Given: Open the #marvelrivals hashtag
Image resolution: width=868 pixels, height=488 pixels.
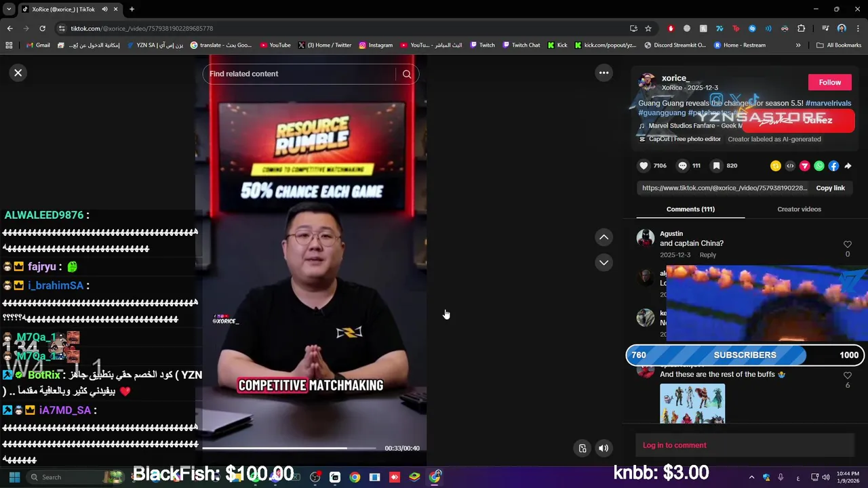Looking at the screenshot, I should click(828, 103).
